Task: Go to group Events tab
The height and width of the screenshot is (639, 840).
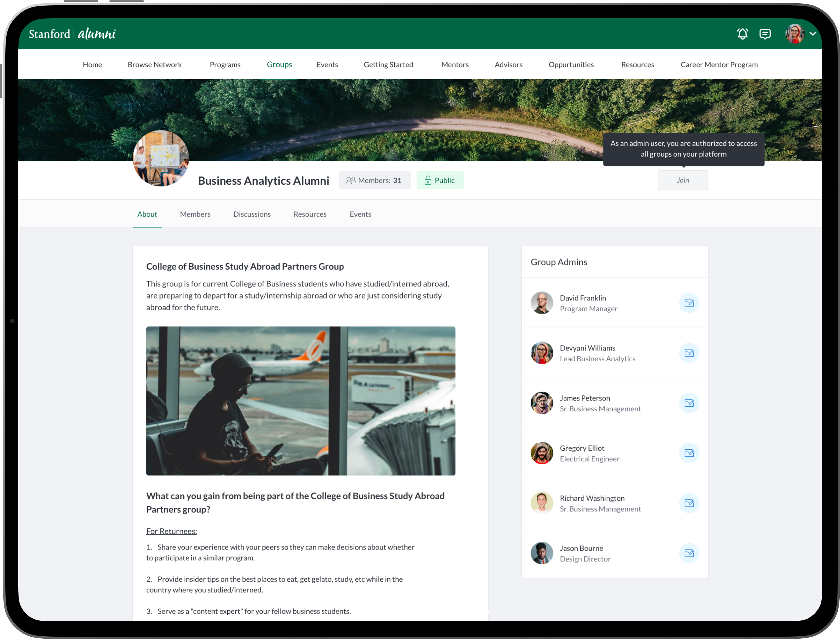Action: click(360, 214)
